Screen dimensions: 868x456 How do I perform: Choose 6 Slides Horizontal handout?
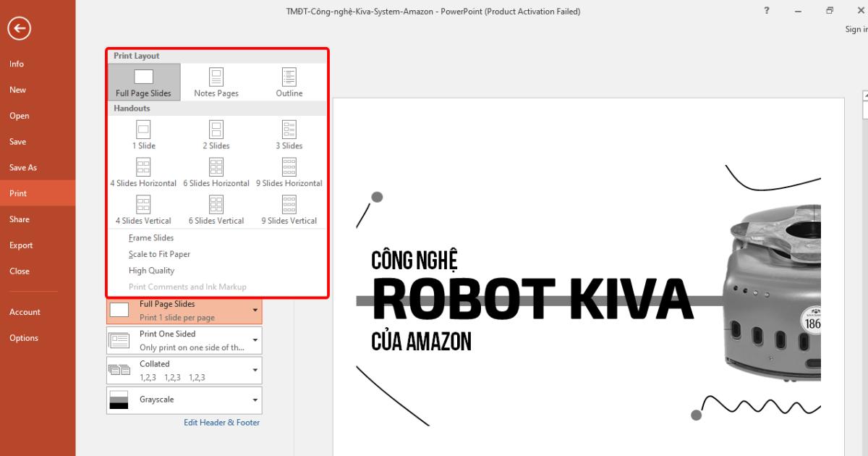pyautogui.click(x=216, y=173)
